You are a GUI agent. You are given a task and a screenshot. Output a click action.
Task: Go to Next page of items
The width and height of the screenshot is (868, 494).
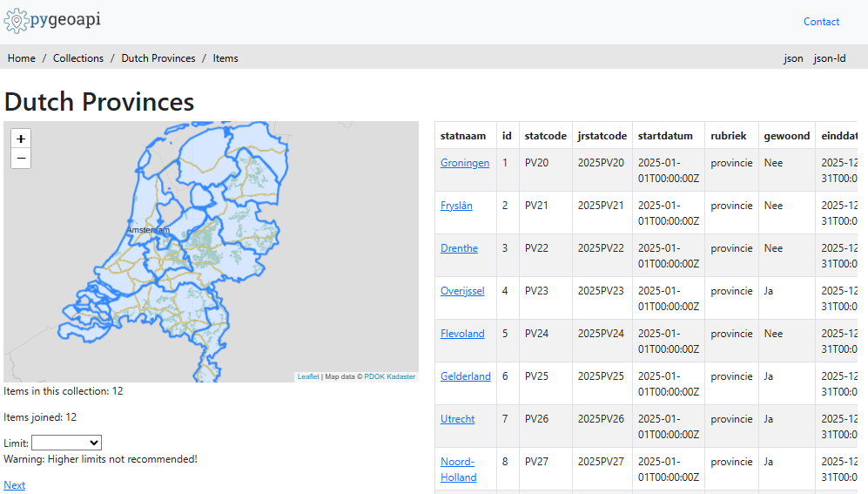[x=15, y=485]
